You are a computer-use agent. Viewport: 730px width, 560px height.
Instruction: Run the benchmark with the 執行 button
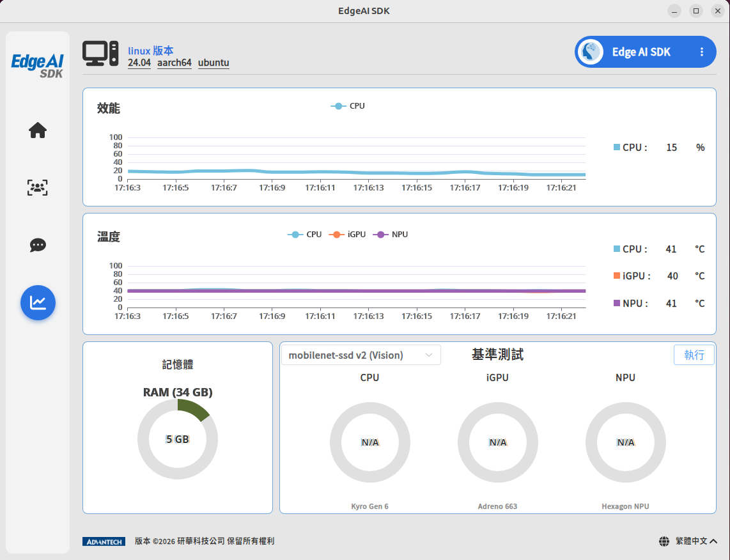694,355
